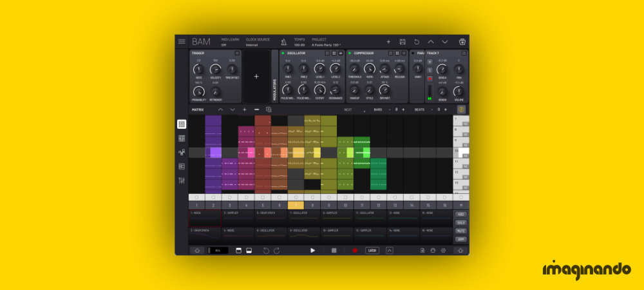The height and width of the screenshot is (290, 644).
Task: Stop playback with the square Stop button
Action: click(334, 250)
